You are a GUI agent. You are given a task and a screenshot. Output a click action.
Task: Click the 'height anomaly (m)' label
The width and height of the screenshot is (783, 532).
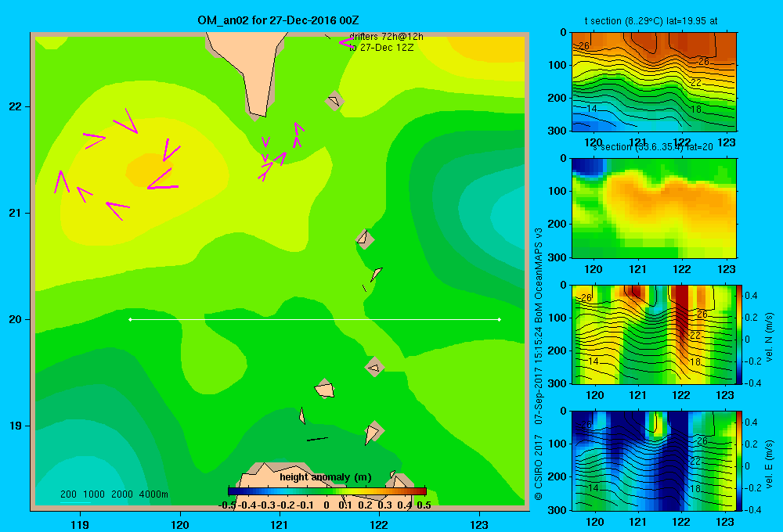pos(326,477)
